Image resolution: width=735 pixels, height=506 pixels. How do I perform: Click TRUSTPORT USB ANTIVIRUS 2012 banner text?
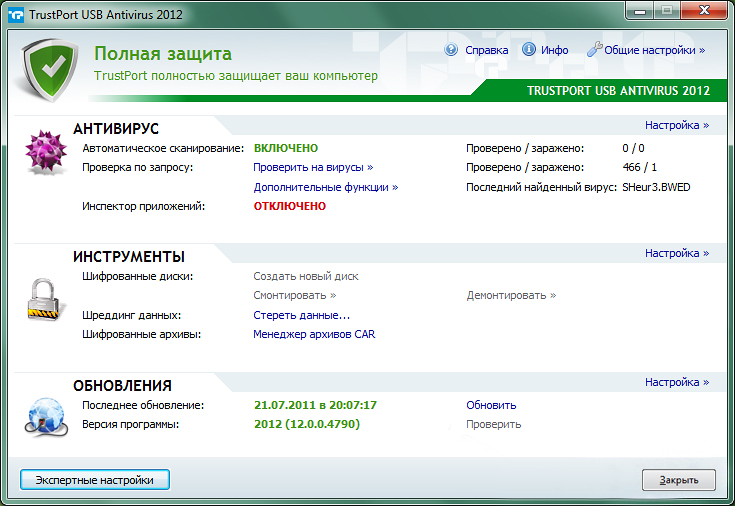pos(618,91)
